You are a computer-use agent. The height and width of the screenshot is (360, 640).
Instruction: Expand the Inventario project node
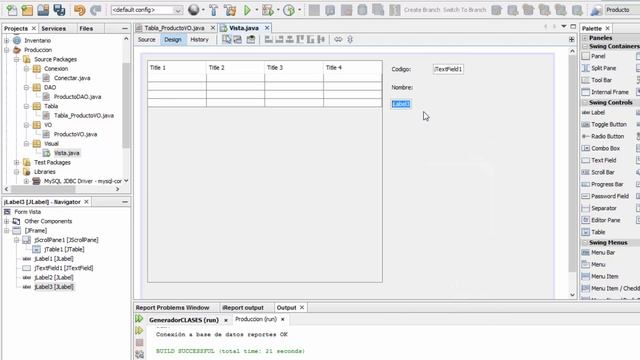tap(7, 40)
